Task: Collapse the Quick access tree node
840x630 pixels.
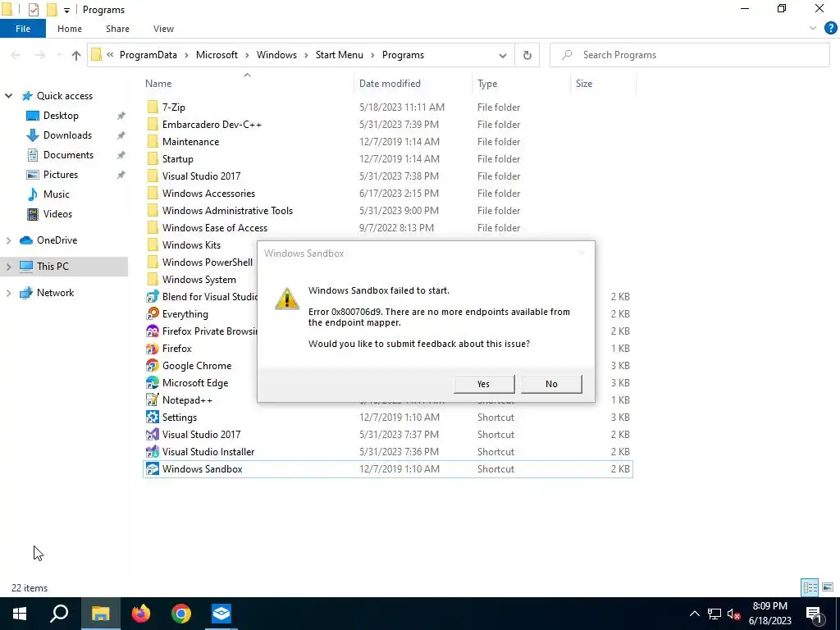Action: click(x=8, y=96)
